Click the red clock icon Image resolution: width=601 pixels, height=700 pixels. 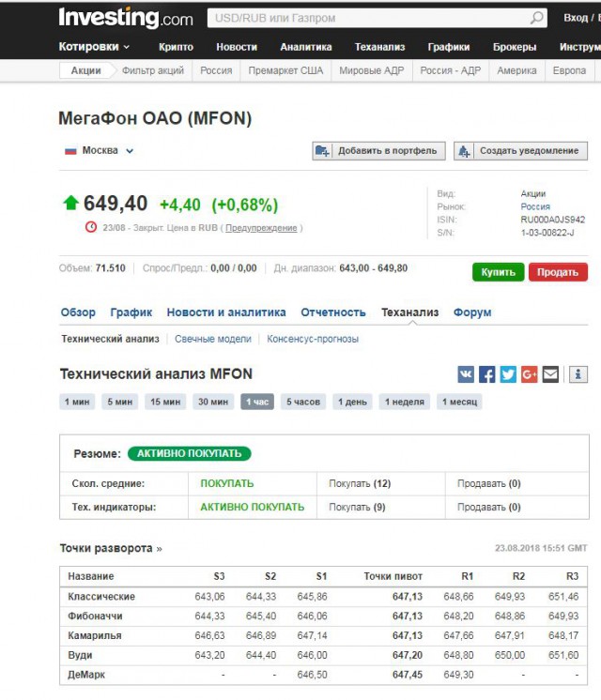pos(91,227)
